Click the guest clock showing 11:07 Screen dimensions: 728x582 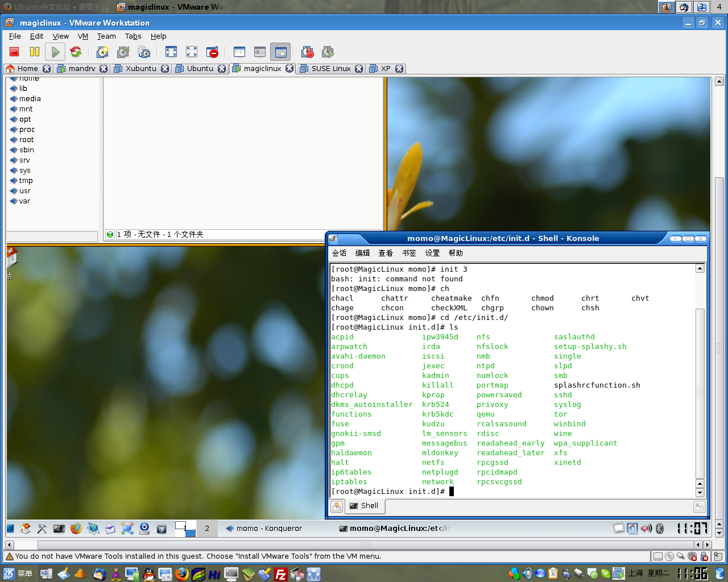pos(692,528)
